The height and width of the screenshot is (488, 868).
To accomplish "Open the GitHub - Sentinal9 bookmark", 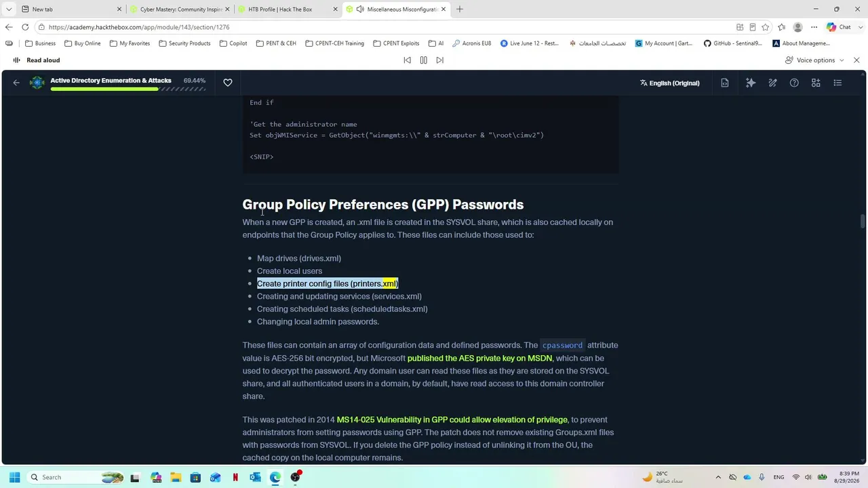I will pos(732,43).
